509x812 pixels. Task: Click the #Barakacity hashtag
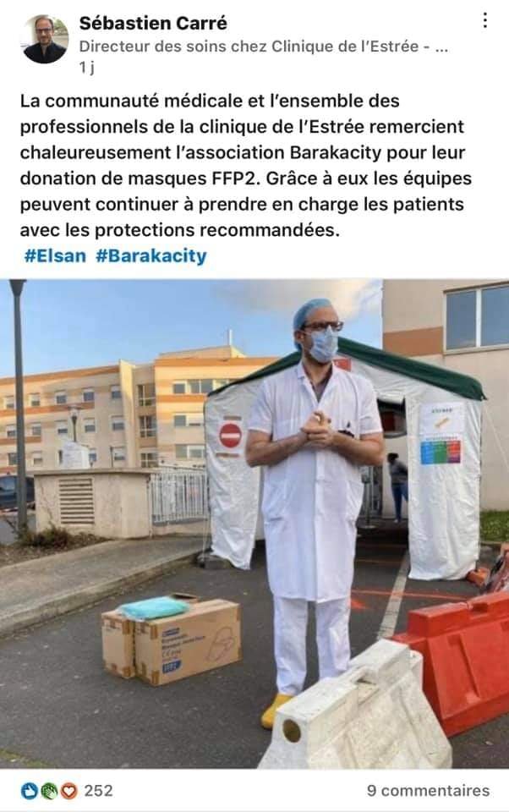pos(151,255)
